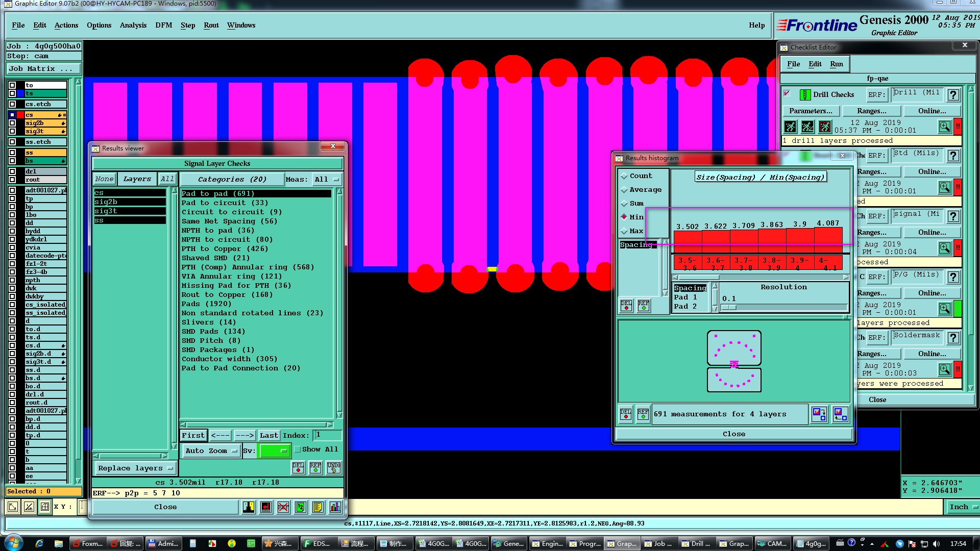
Task: Open the Replace layers dropdown
Action: click(135, 468)
